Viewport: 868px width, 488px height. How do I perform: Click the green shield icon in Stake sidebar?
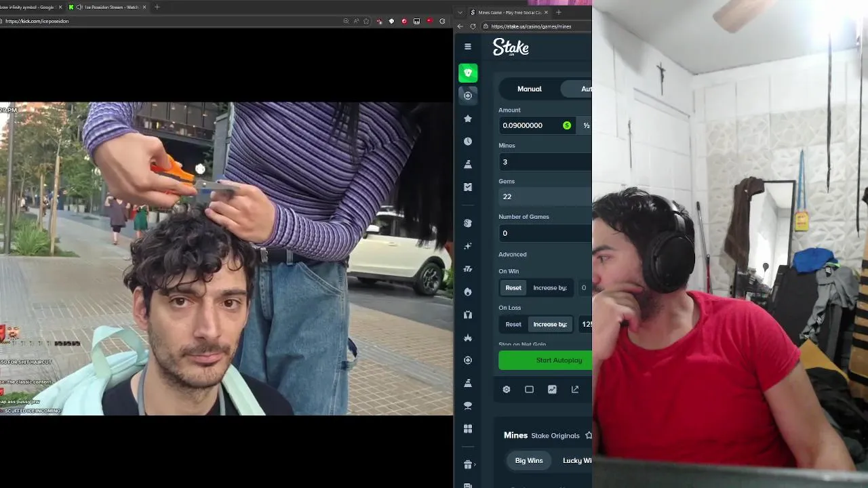coord(468,73)
